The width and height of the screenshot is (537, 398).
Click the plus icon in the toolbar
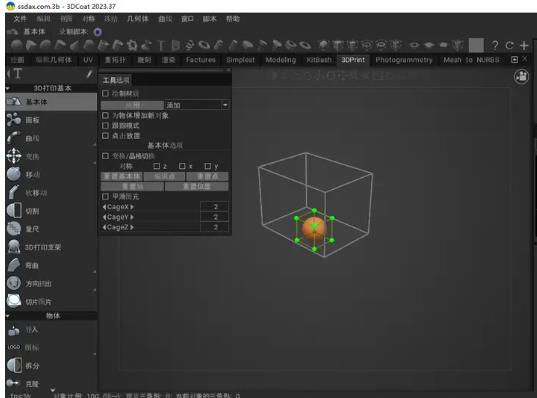point(524,45)
